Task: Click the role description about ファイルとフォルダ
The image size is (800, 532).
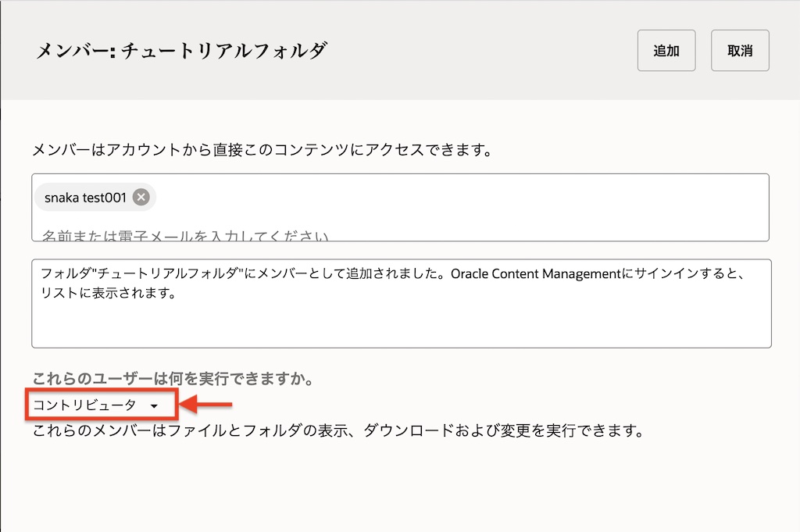Action: [336, 431]
